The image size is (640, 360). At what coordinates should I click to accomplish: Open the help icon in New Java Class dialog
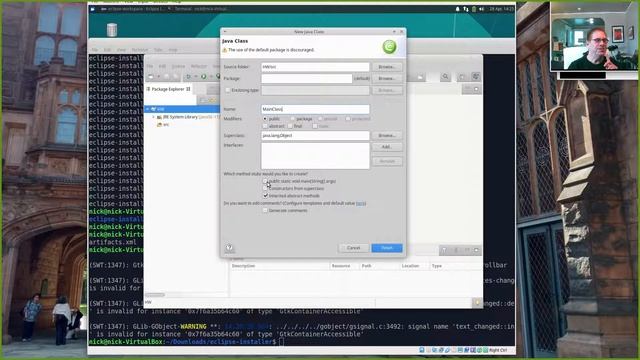(229, 248)
